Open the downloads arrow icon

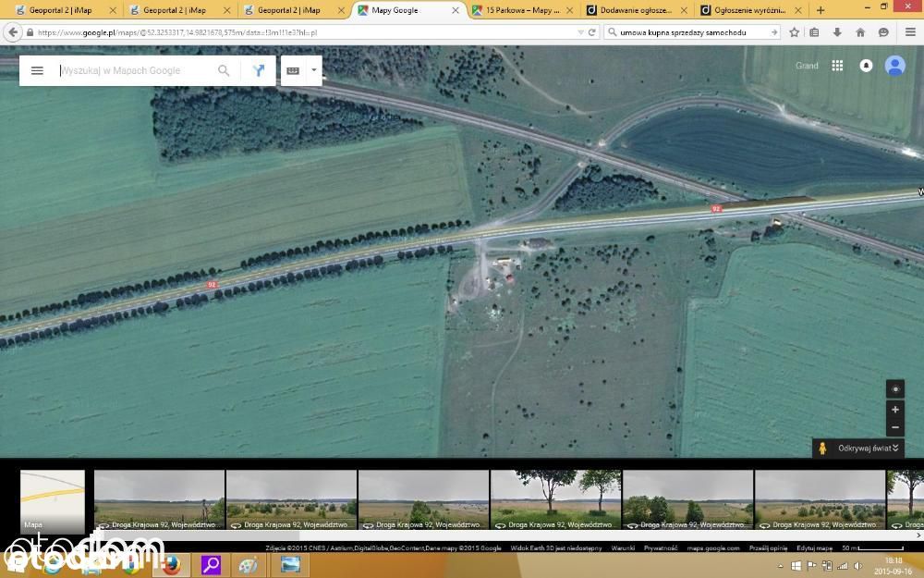(x=837, y=32)
